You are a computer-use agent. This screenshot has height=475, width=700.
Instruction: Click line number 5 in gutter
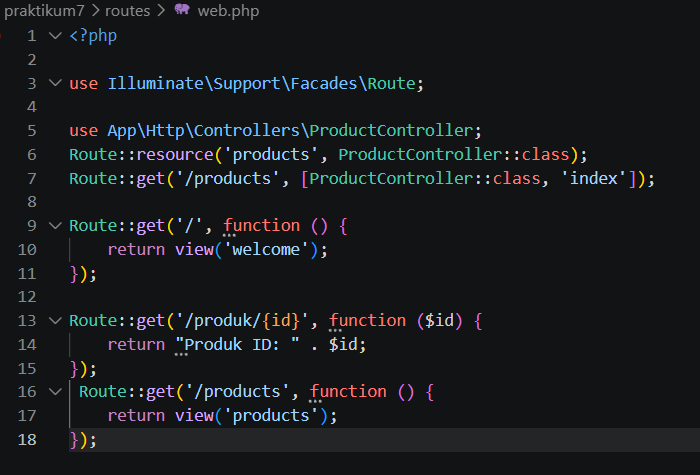31,130
